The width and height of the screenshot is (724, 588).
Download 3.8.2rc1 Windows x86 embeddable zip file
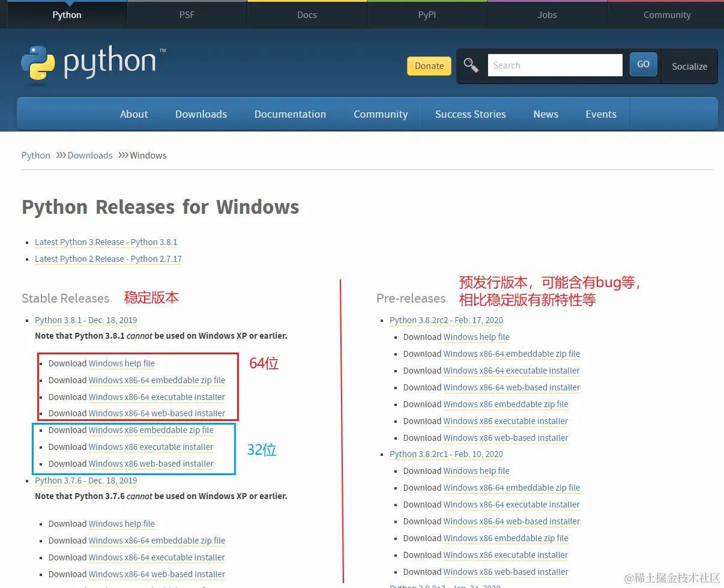tap(506, 538)
